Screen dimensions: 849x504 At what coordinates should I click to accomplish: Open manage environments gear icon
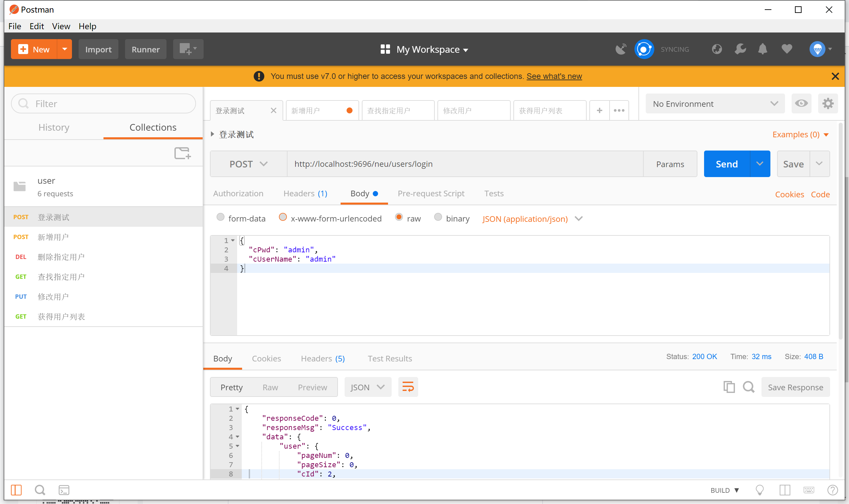point(827,103)
